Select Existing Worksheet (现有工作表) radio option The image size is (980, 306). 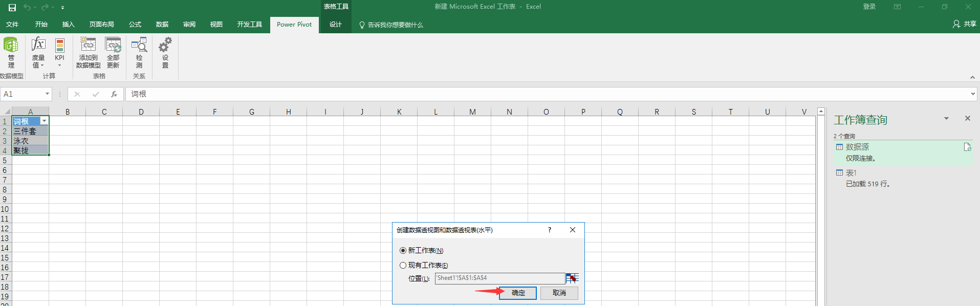(424, 265)
